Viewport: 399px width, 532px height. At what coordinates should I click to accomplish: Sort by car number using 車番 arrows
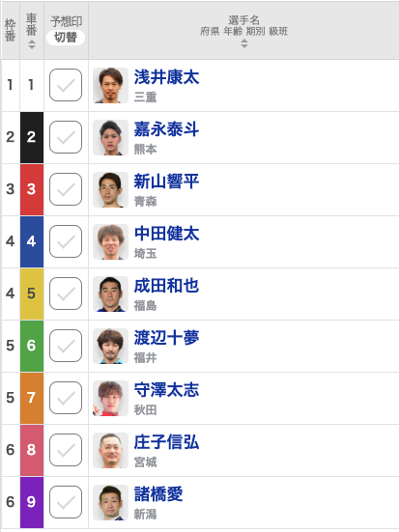[x=32, y=44]
